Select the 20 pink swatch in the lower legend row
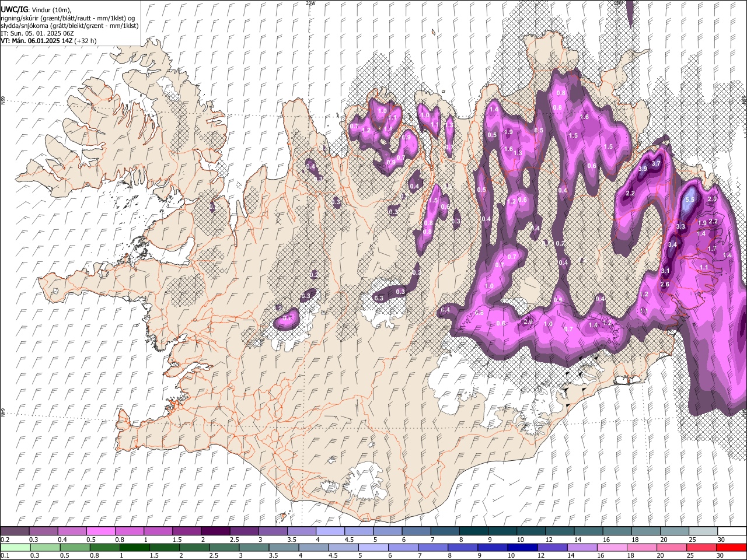This screenshot has height=560, width=747. [x=672, y=548]
